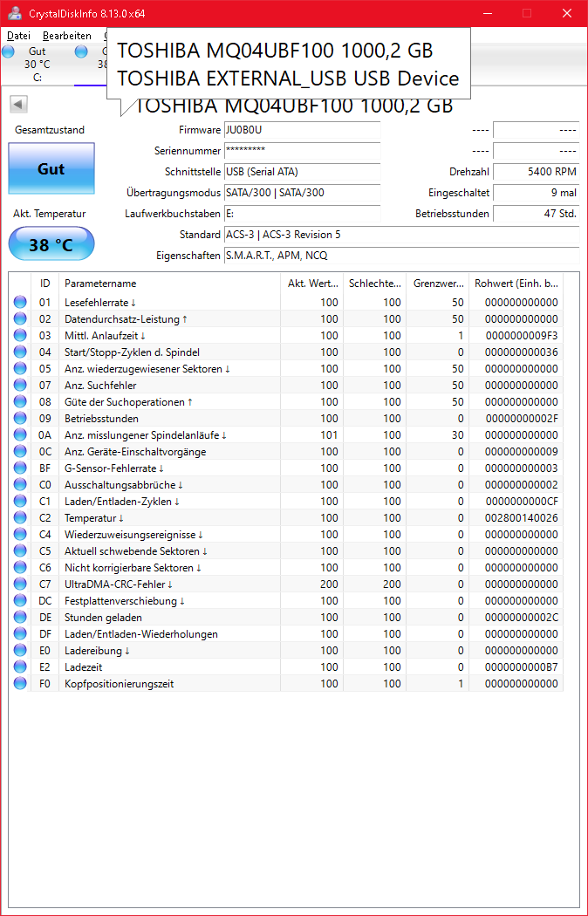The height and width of the screenshot is (916, 588).
Task: Click the Übertragungsmodus field SATA/300
Action: (302, 193)
